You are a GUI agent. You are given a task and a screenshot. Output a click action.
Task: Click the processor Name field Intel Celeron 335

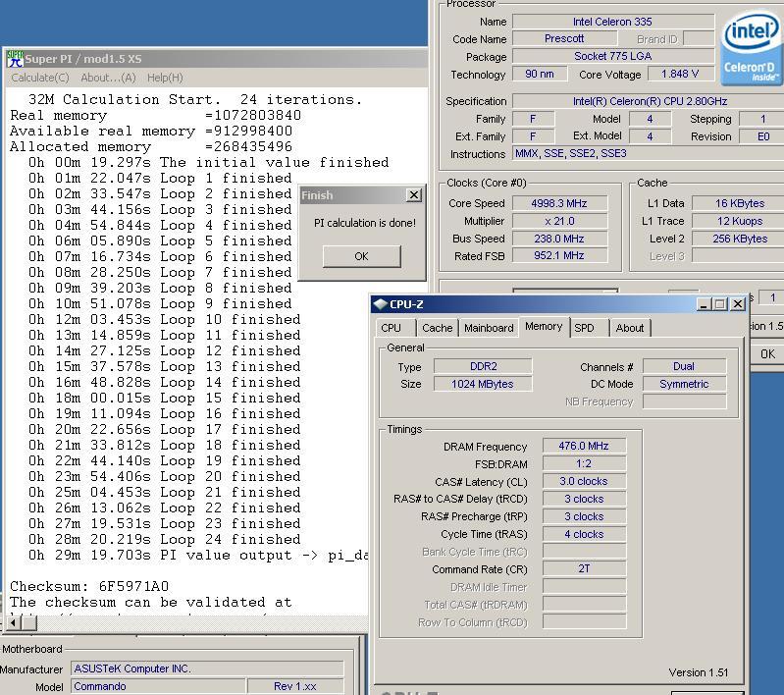pos(613,22)
